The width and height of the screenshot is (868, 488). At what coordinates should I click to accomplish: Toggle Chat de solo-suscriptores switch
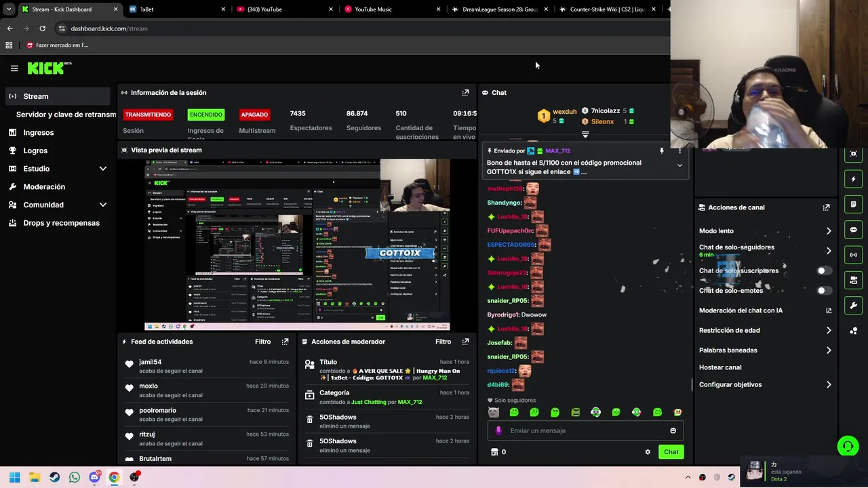823,270
